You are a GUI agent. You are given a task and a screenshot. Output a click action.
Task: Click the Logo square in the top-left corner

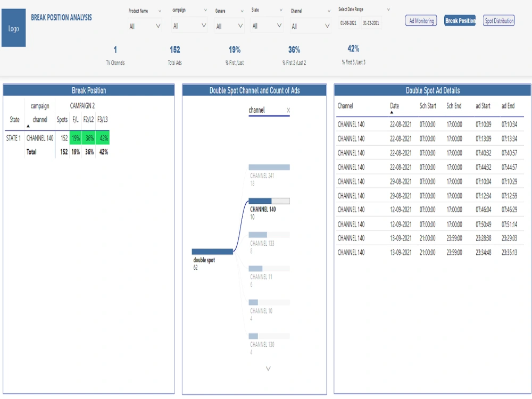tap(13, 27)
